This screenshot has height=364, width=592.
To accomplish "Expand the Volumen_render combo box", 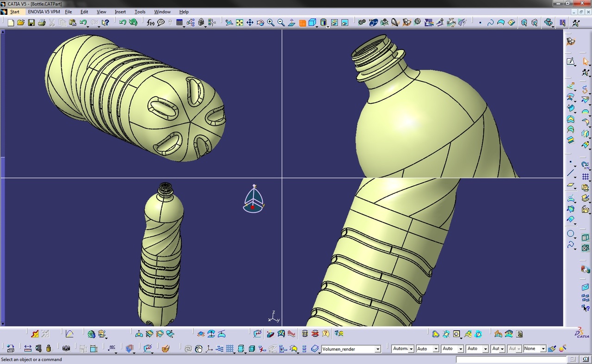I will pyautogui.click(x=378, y=349).
